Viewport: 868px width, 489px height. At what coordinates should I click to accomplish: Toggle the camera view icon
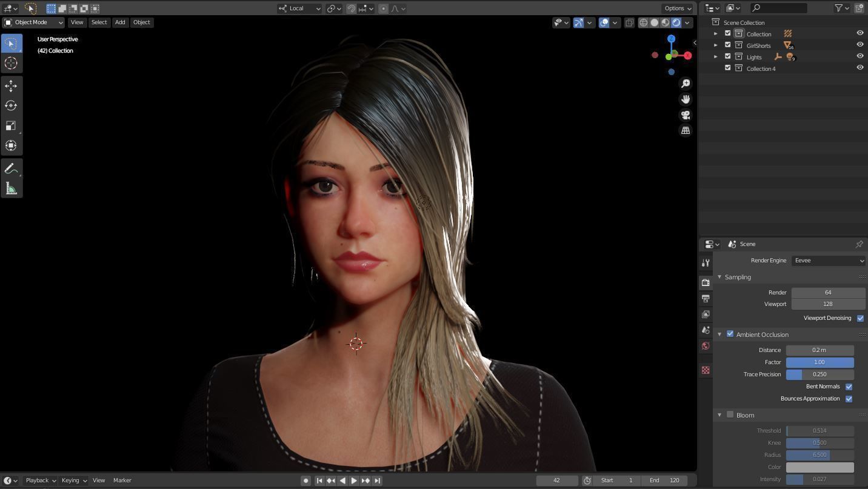[686, 115]
